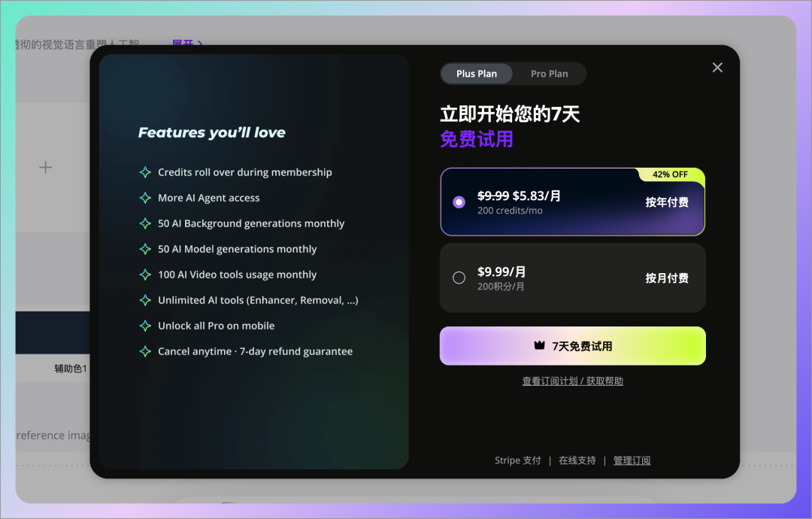Click the 免费试用 purple heading

tap(477, 139)
